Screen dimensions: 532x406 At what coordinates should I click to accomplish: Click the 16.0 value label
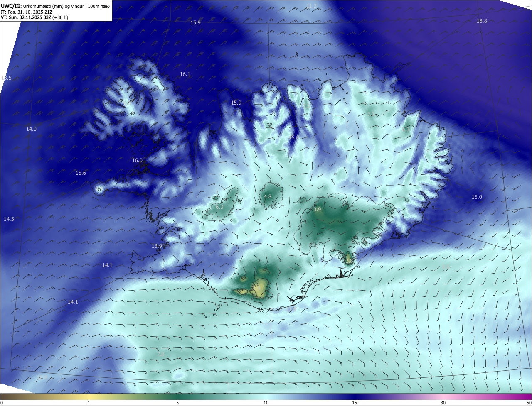pos(137,161)
